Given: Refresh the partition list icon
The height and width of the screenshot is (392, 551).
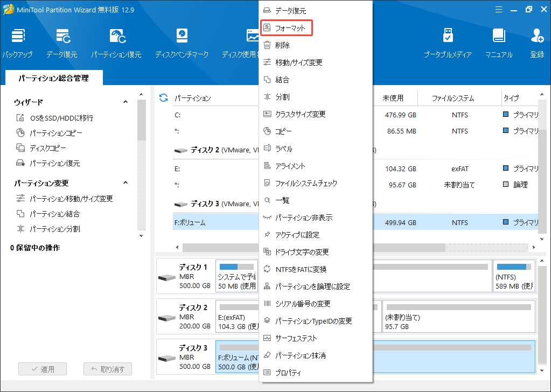Looking at the screenshot, I should 163,97.
